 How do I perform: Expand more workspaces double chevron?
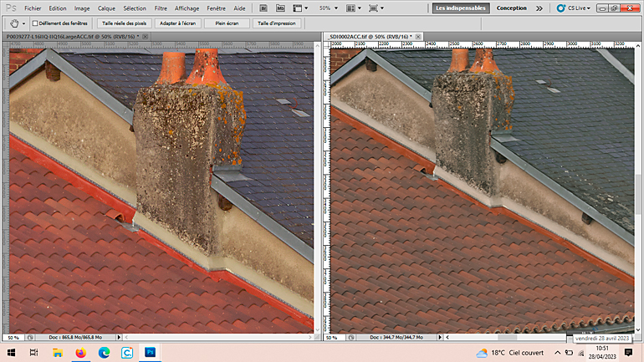click(539, 8)
